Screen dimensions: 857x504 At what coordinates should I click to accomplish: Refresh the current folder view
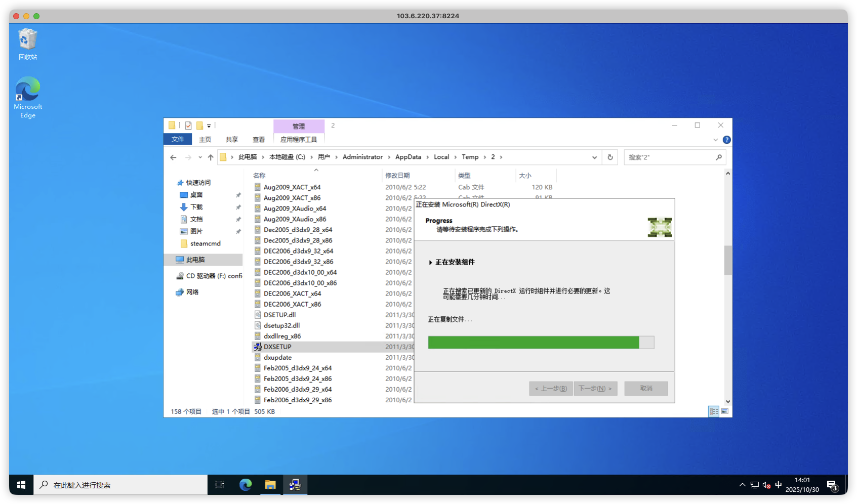click(x=610, y=157)
